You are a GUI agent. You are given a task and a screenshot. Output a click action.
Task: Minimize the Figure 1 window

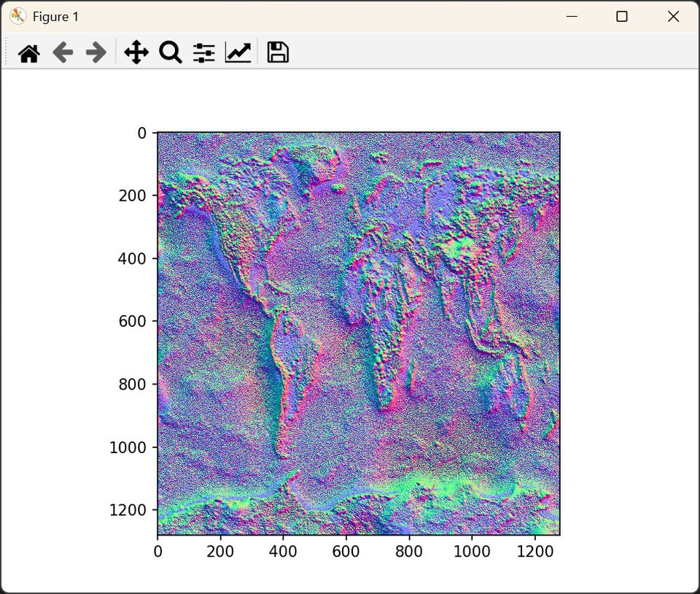coord(572,16)
